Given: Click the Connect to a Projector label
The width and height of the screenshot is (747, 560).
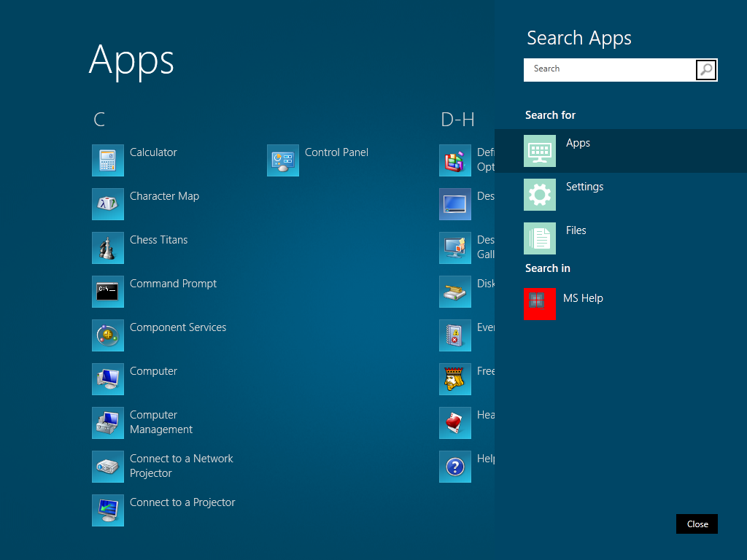Looking at the screenshot, I should pos(182,502).
